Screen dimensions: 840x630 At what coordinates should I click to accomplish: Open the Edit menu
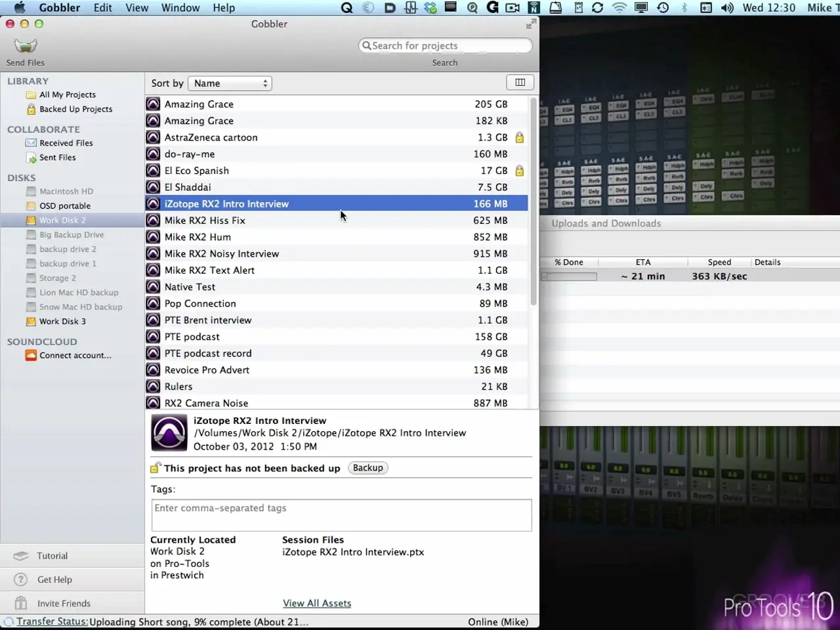[102, 8]
